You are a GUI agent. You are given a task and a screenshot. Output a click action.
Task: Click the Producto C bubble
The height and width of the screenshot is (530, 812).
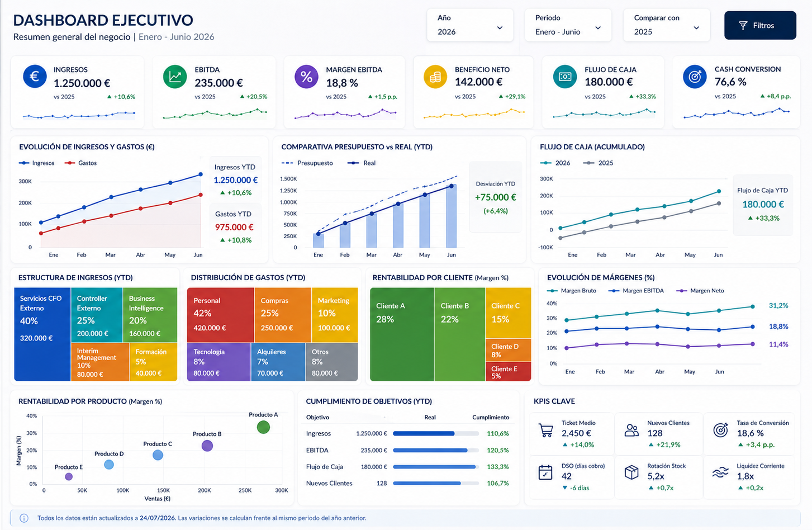pyautogui.click(x=158, y=455)
